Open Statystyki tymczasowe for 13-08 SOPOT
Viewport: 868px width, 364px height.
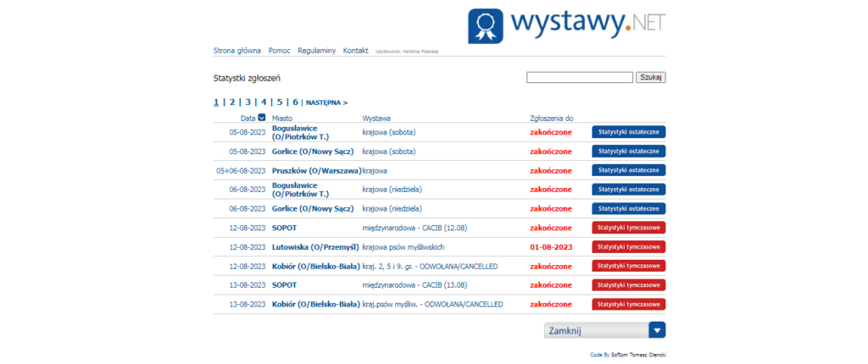tap(628, 285)
